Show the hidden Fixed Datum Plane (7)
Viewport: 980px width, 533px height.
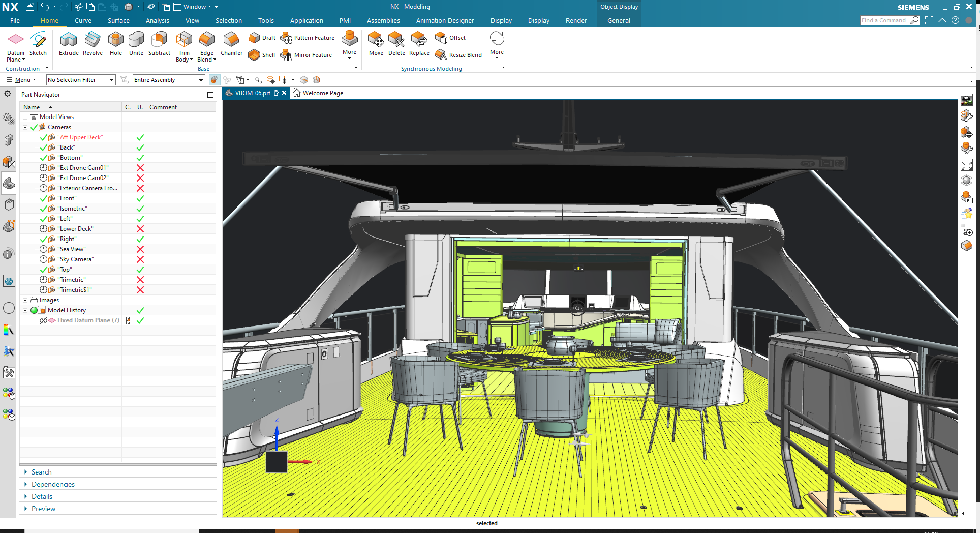[x=44, y=320]
